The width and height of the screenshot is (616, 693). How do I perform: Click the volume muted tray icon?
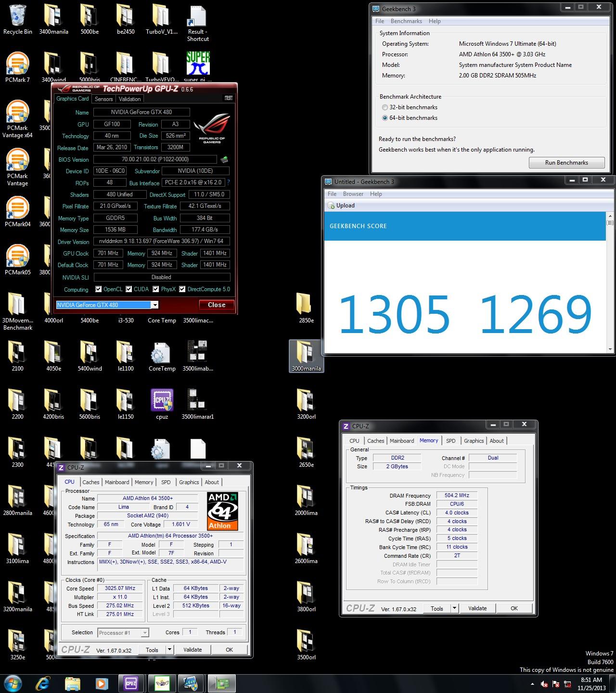click(544, 684)
